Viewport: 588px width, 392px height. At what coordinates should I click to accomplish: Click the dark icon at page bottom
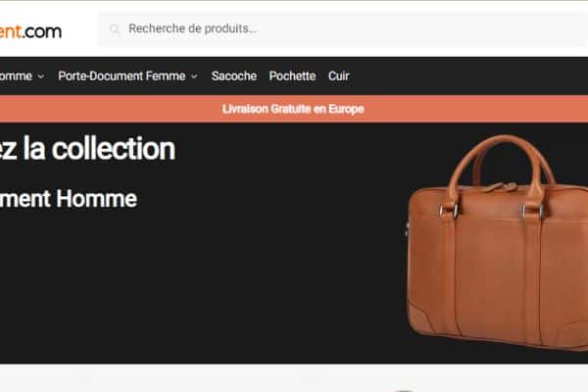[x=404, y=390]
